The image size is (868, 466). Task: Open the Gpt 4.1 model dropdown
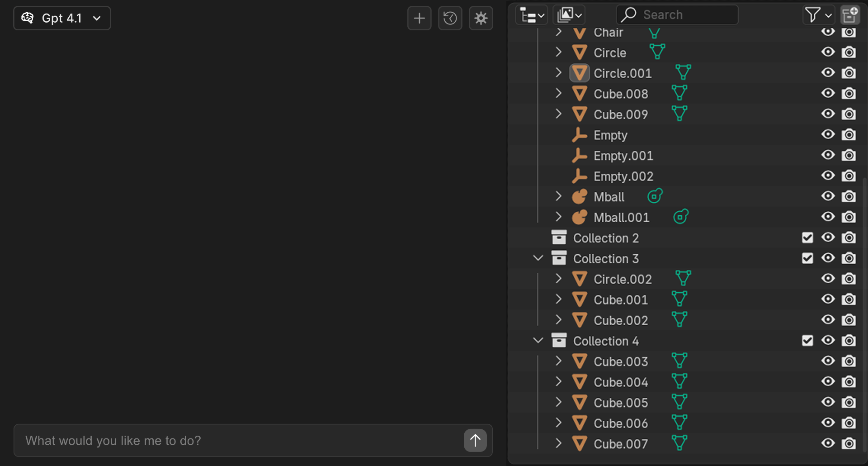point(62,18)
